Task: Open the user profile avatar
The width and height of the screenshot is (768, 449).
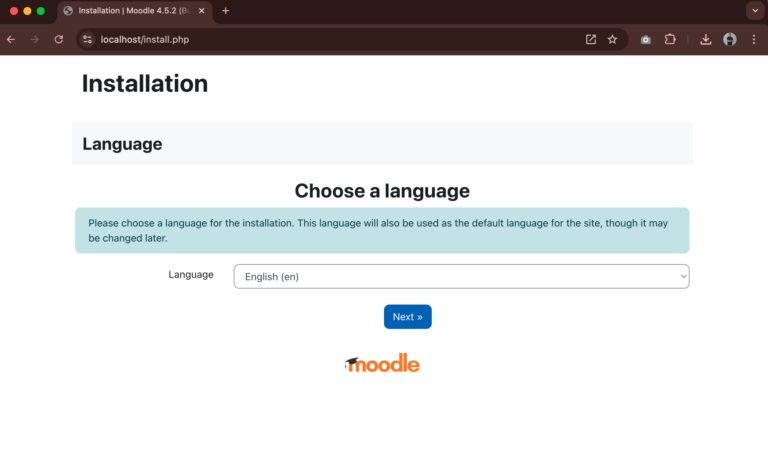Action: pyautogui.click(x=730, y=40)
